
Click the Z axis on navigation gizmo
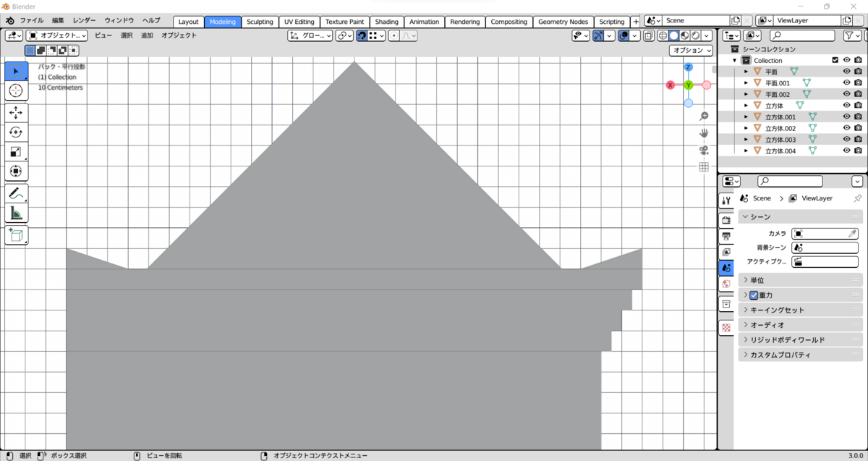tap(688, 67)
